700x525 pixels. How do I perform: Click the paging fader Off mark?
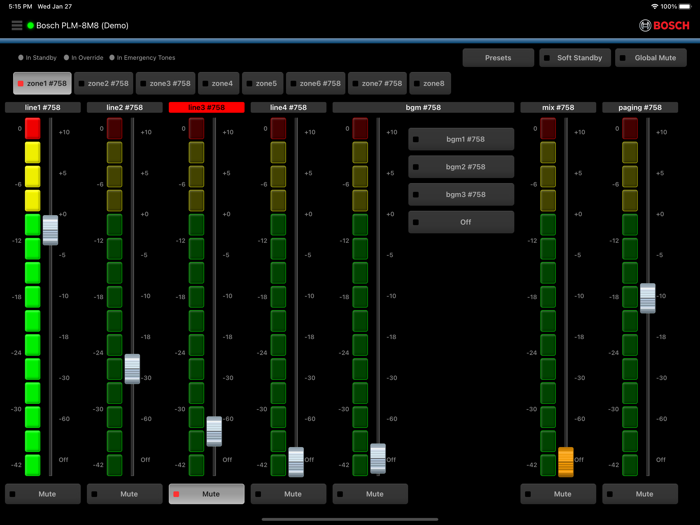pos(661,459)
